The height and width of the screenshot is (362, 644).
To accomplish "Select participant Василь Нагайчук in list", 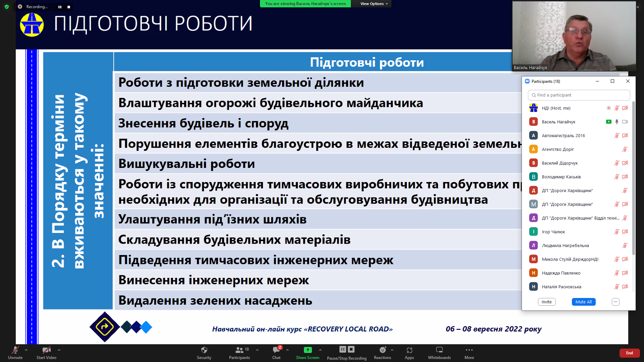I will coord(558,122).
